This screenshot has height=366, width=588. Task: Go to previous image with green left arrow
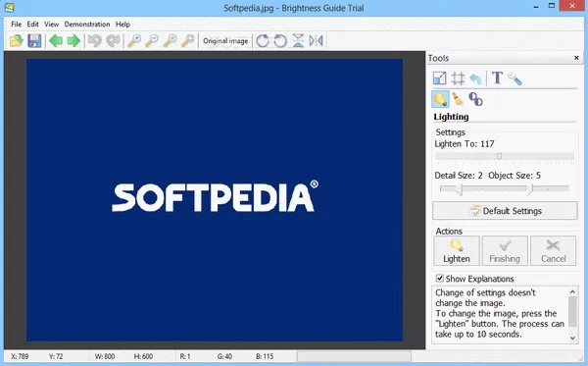click(56, 40)
